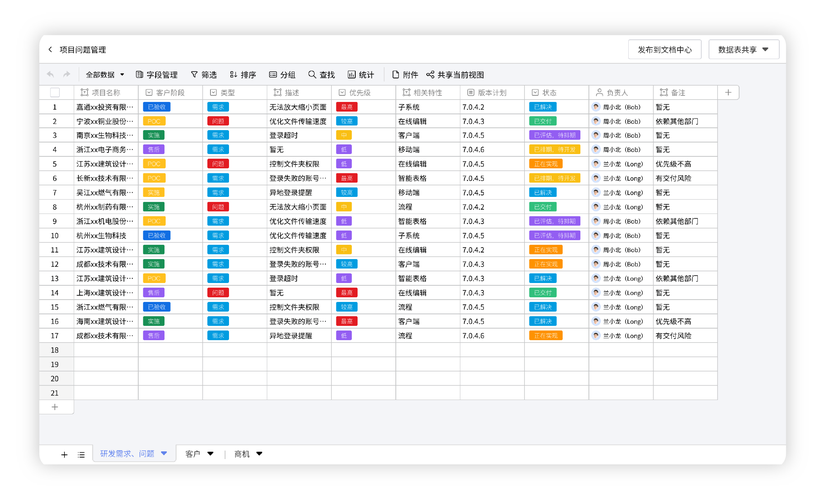The height and width of the screenshot is (500, 826).
Task: Click the purple 已评估、待排期 status in row 3
Action: coord(554,135)
